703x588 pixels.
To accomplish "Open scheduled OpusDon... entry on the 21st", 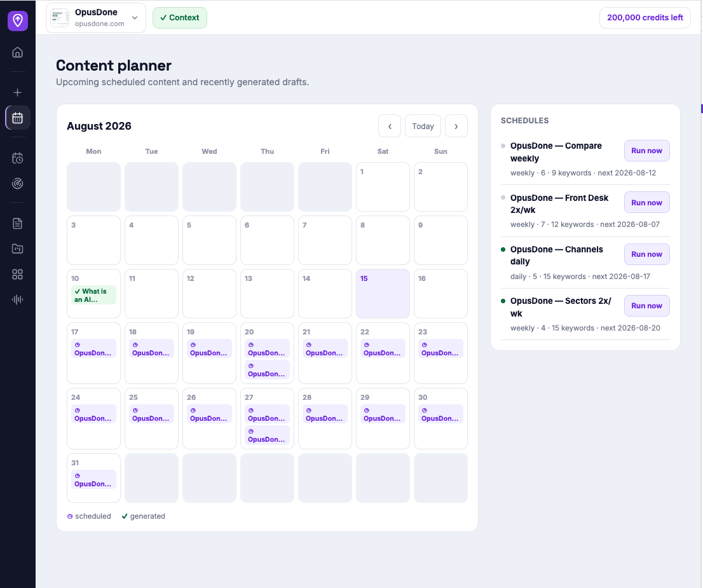I will point(325,348).
